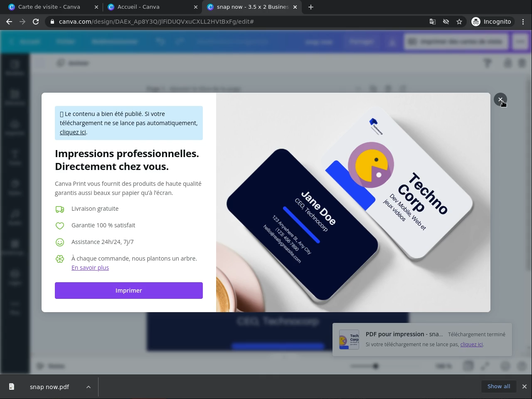Click the 'Impressions professionnelles' heading

[x=127, y=160]
